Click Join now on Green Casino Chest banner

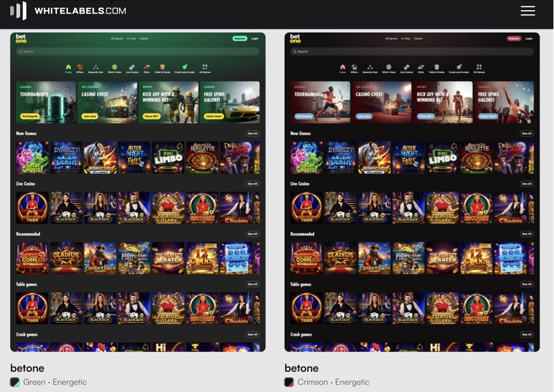90,116
